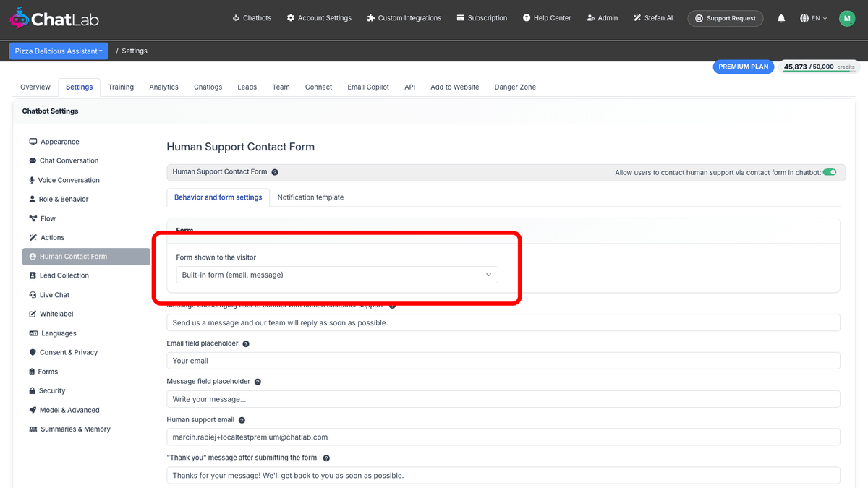Switch to the Email Copilot tab
Viewport: 868px width, 488px height.
pos(368,87)
